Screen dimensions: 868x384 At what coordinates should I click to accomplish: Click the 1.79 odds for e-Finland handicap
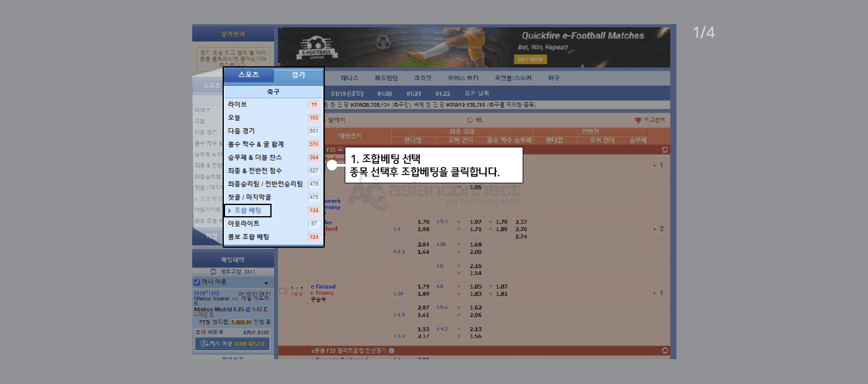click(x=423, y=287)
